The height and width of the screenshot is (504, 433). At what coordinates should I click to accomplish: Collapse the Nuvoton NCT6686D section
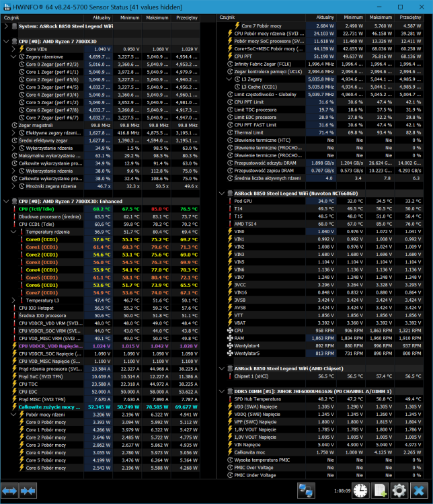click(x=222, y=194)
